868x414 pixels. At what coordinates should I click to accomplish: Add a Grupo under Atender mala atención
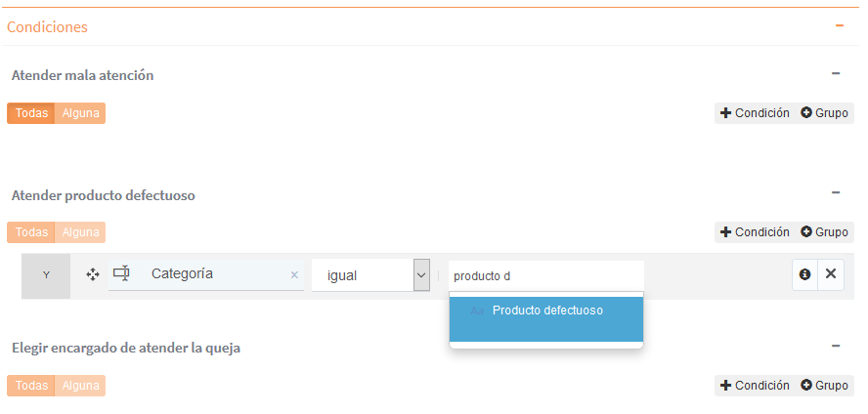click(824, 112)
